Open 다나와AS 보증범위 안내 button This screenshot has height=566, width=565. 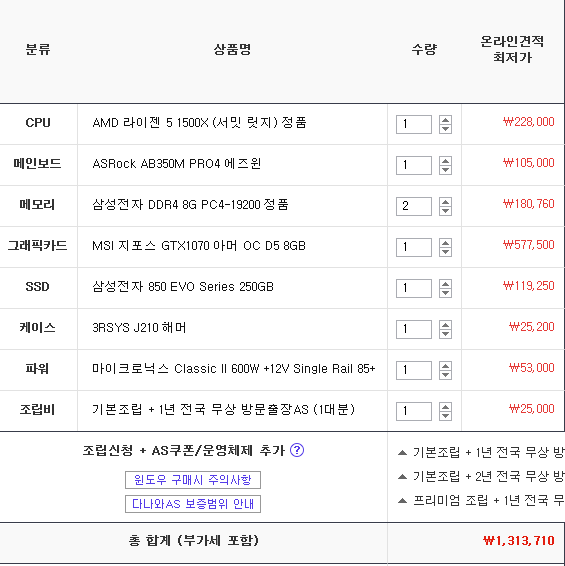point(193,504)
